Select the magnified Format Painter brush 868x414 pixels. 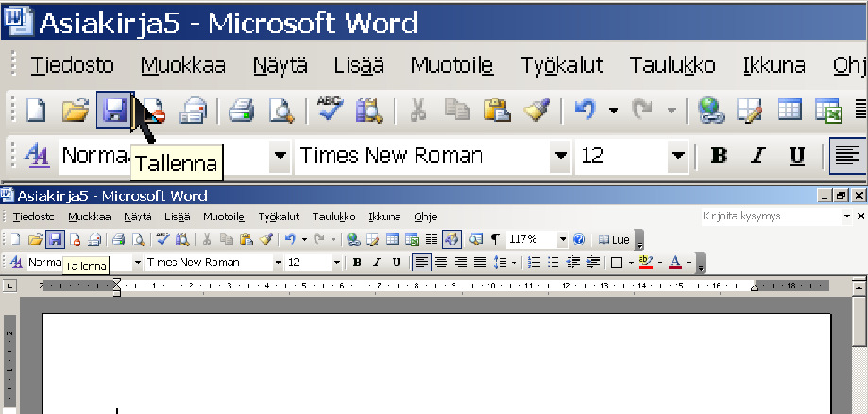pyautogui.click(x=536, y=110)
